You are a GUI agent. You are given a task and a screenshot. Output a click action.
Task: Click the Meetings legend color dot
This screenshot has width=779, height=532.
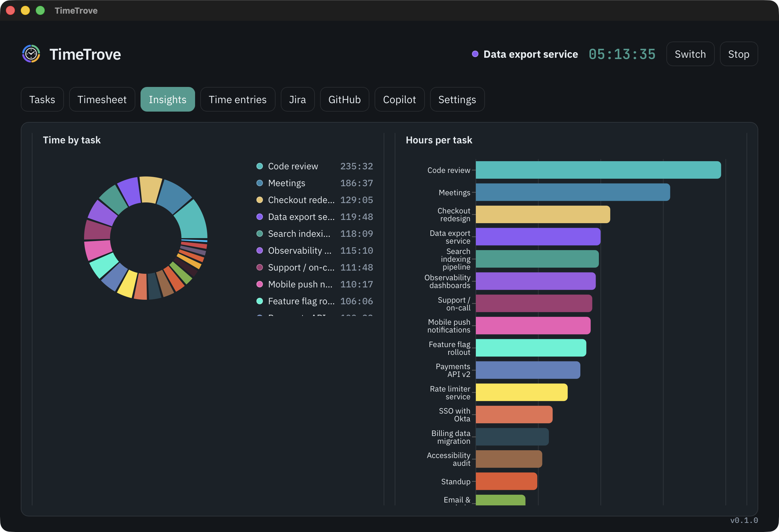point(259,183)
